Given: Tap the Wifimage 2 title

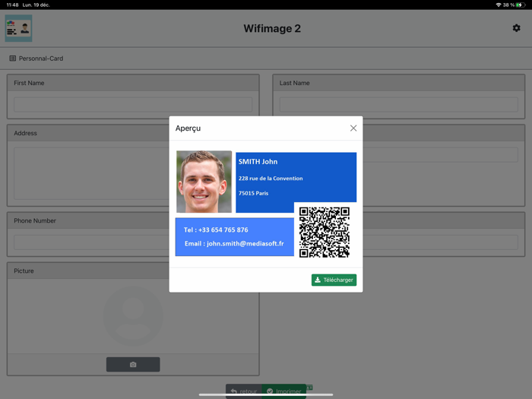Looking at the screenshot, I should [272, 29].
